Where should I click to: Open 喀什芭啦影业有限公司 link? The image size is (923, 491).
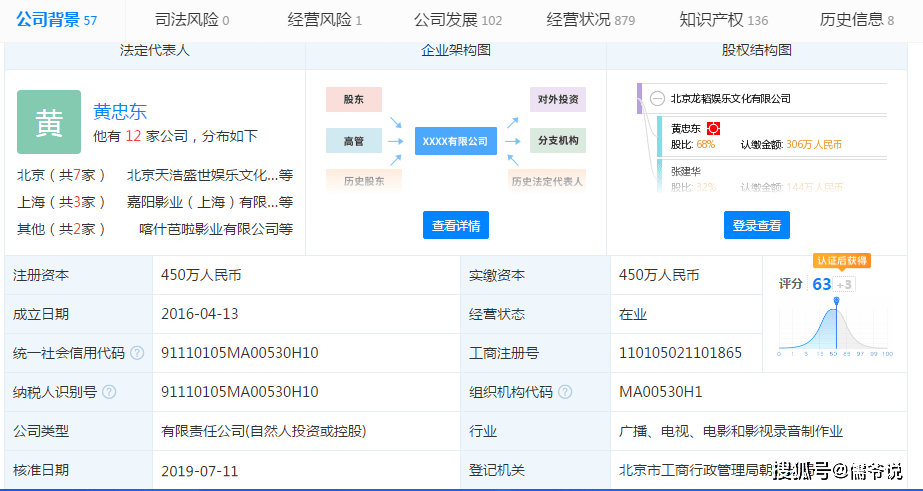point(215,228)
